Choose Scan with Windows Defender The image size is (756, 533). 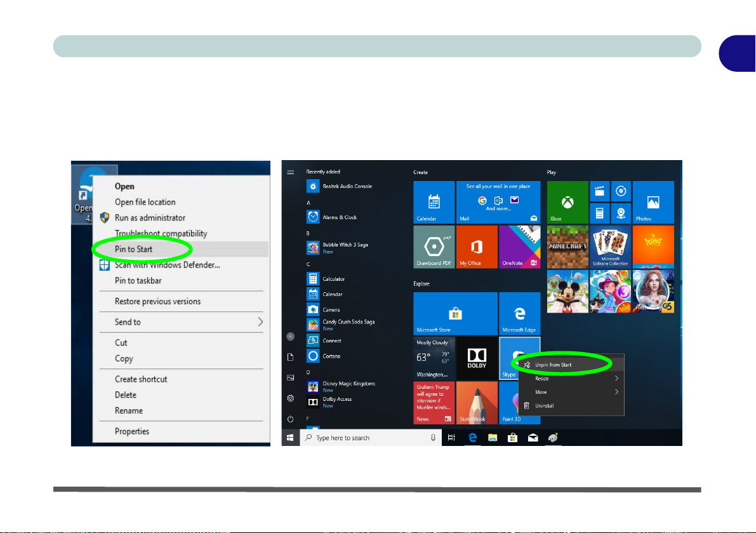click(x=168, y=265)
